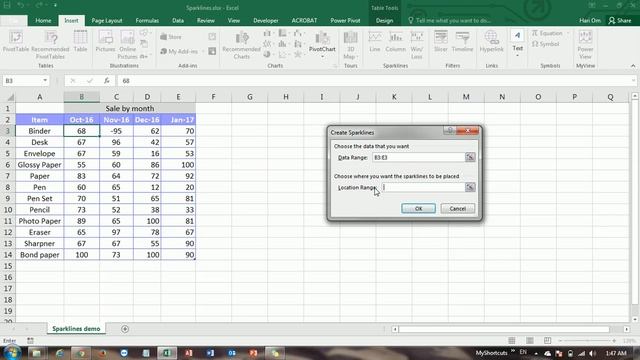
Task: Collapse Location Range selector in dialog
Action: point(470,187)
